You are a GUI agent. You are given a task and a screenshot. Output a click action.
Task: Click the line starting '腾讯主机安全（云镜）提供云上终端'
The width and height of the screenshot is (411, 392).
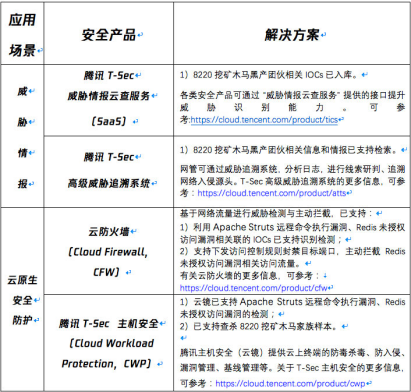pos(292,353)
